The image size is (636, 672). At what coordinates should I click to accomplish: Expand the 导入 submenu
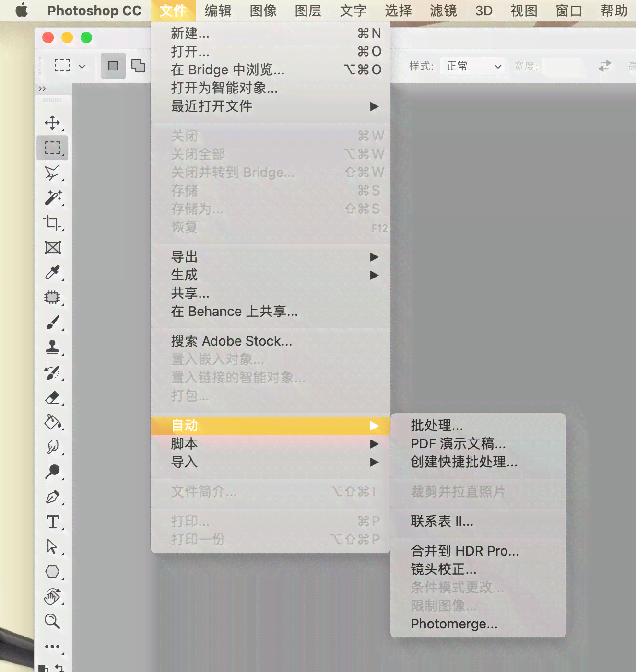(271, 462)
